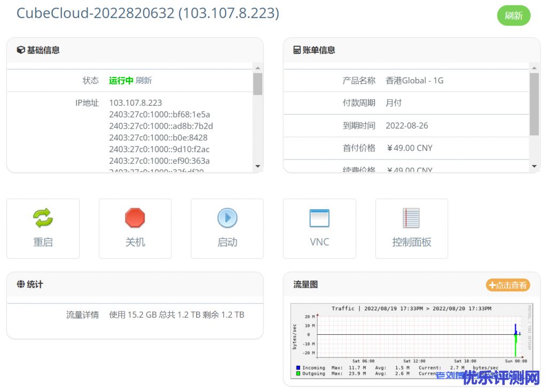Click the 产品名称 label
Viewport: 547px width, 392px height.
(359, 81)
